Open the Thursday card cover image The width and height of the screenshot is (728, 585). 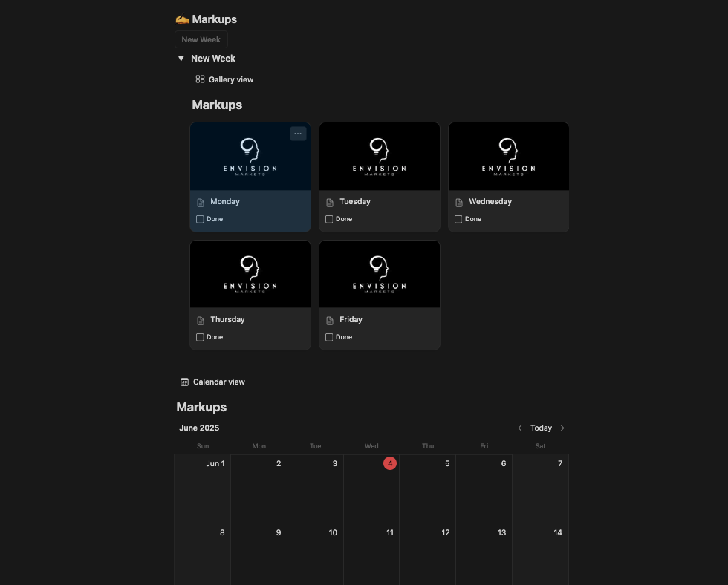(x=250, y=274)
